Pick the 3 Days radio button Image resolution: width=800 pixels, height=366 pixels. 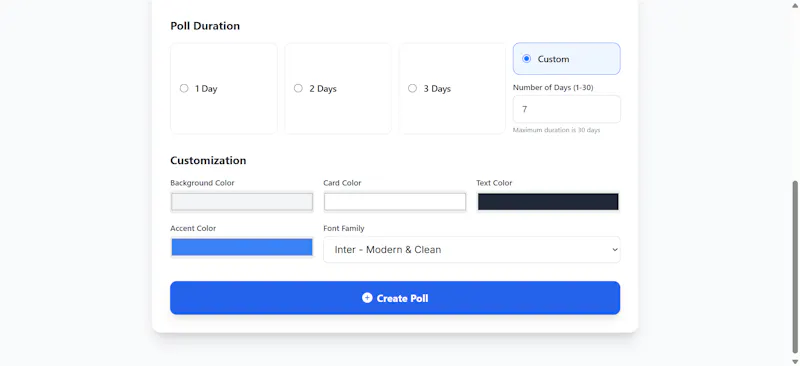click(x=413, y=88)
